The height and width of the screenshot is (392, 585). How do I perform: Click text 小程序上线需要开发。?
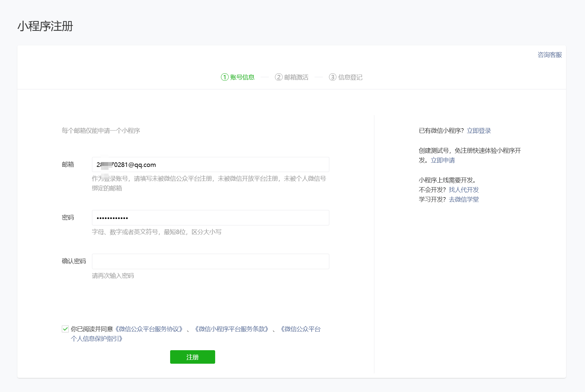click(447, 180)
